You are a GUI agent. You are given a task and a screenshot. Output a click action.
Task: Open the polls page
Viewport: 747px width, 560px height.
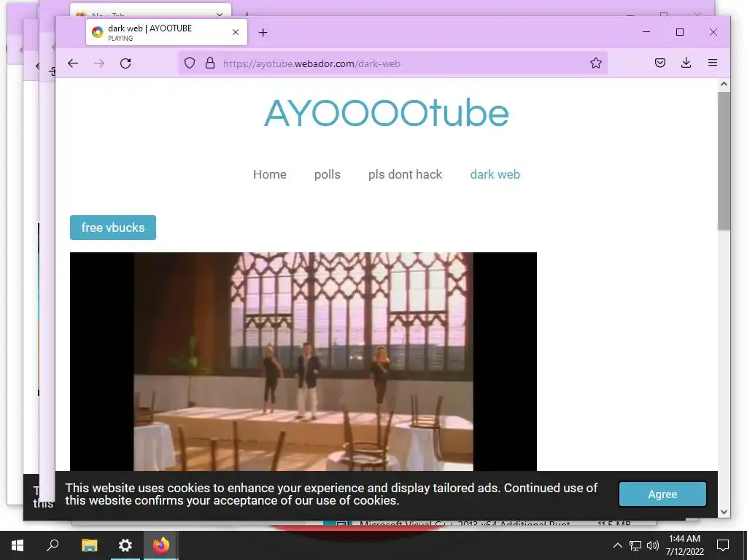(x=328, y=174)
